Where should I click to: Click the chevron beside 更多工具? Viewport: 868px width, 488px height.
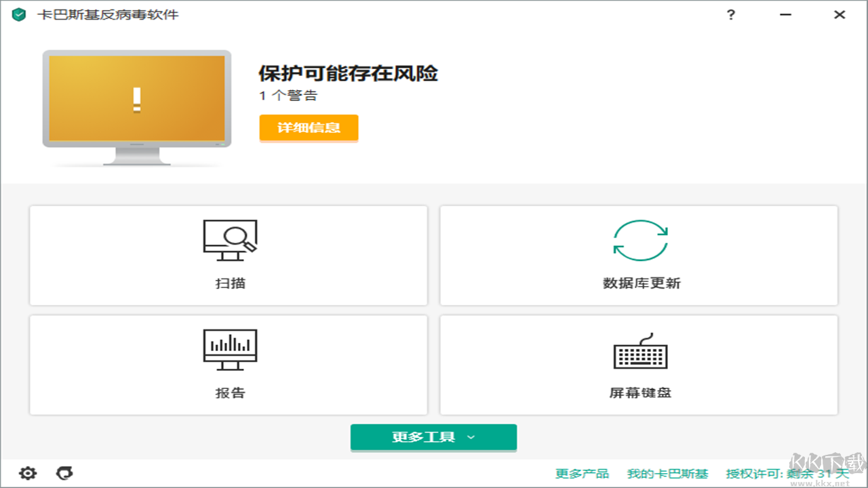tap(471, 438)
